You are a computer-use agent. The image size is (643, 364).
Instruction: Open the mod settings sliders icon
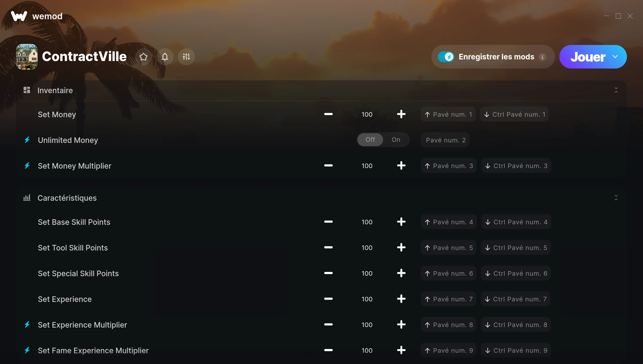[x=186, y=57]
